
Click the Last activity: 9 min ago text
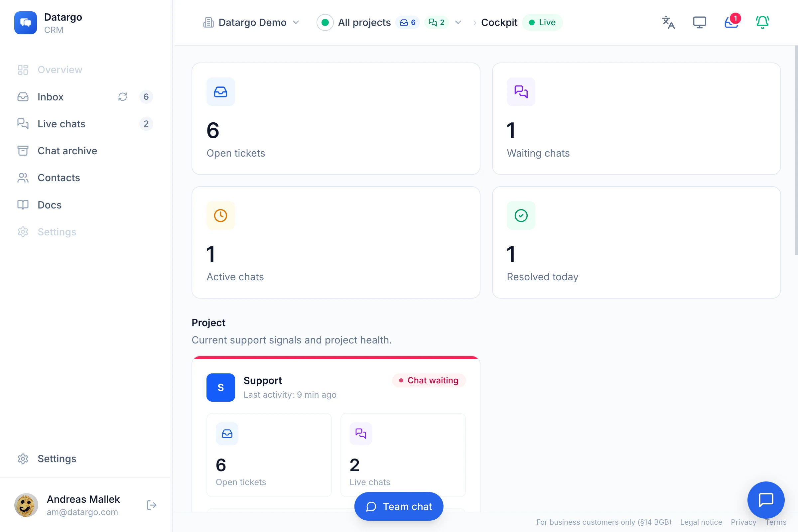pyautogui.click(x=290, y=395)
